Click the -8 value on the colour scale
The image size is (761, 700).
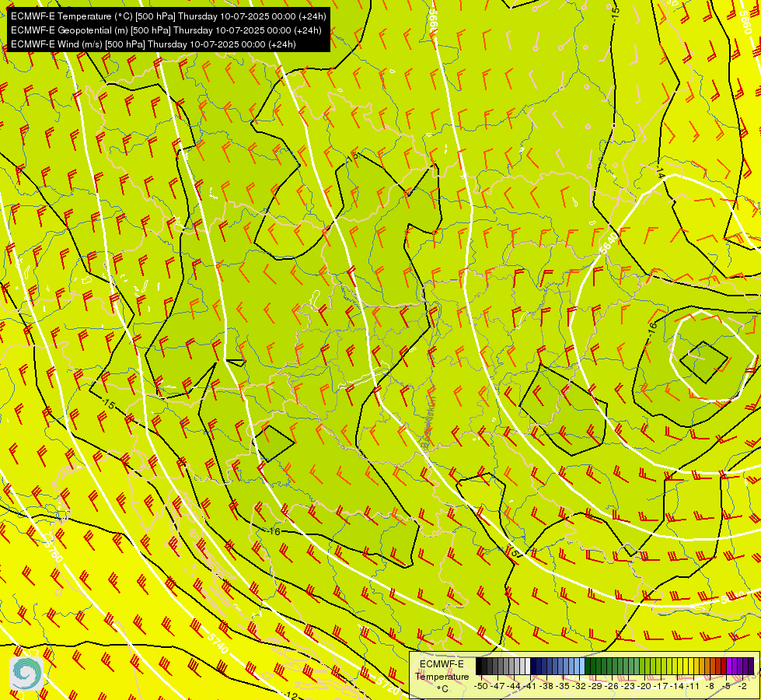710,687
